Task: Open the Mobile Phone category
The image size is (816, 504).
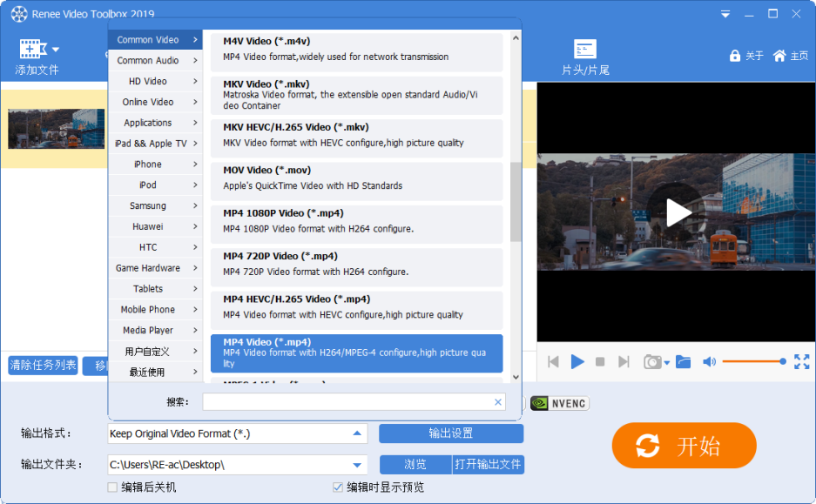Action: click(156, 310)
